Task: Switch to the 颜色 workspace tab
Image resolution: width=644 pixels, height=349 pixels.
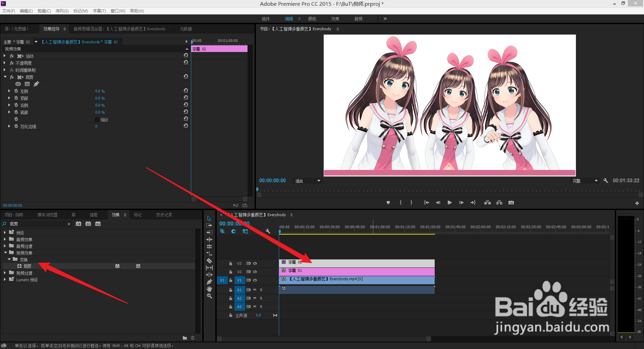Action: pos(312,19)
